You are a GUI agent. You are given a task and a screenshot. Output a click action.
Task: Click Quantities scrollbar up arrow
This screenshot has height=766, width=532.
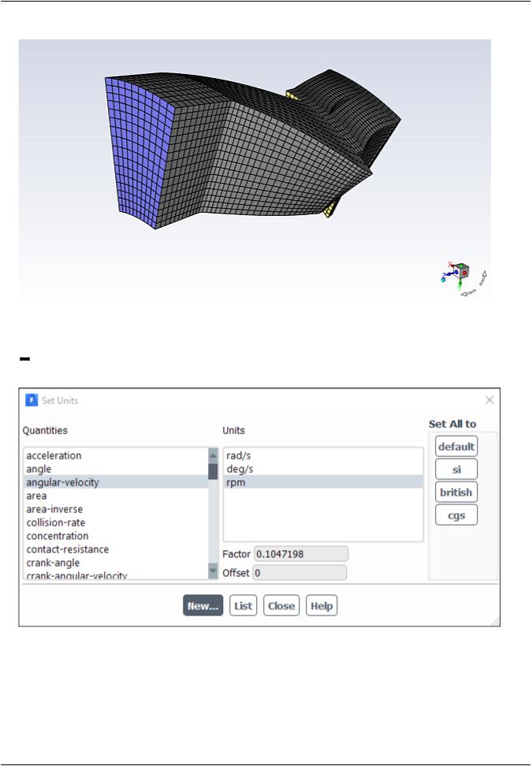click(213, 456)
